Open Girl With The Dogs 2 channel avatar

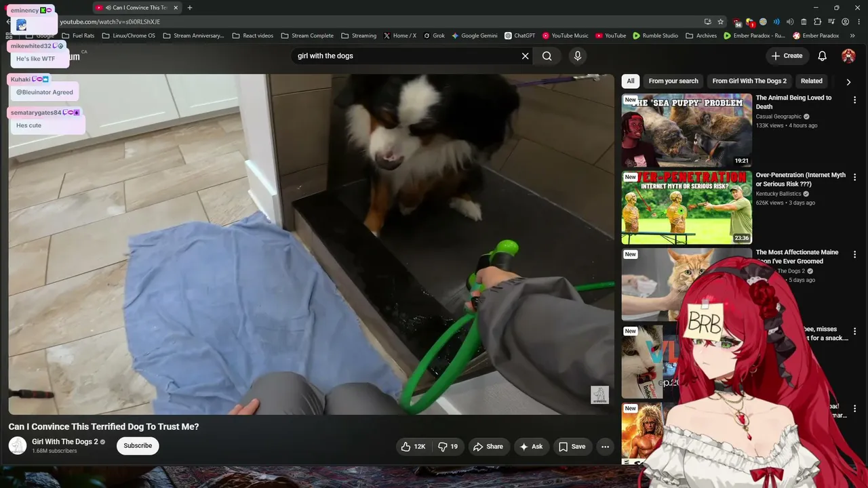(x=18, y=446)
